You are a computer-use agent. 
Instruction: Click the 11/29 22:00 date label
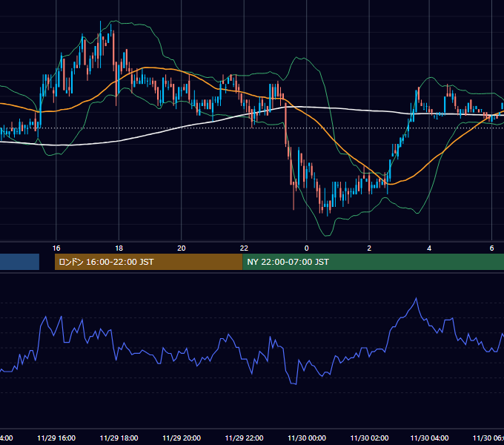244,438
